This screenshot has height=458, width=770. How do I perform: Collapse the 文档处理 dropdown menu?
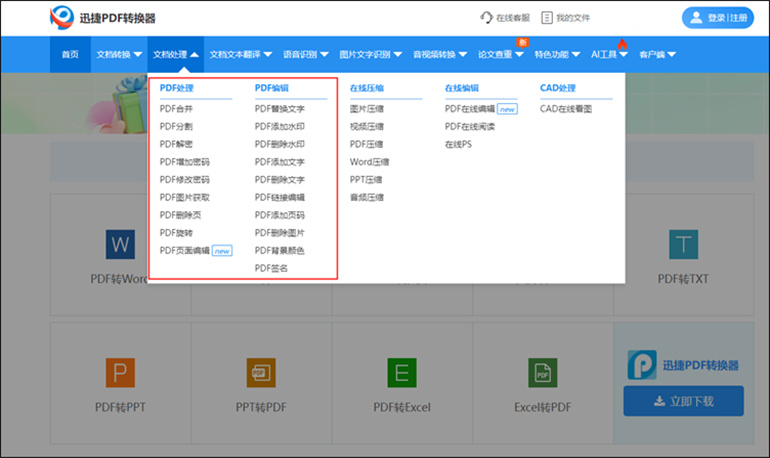tap(176, 54)
